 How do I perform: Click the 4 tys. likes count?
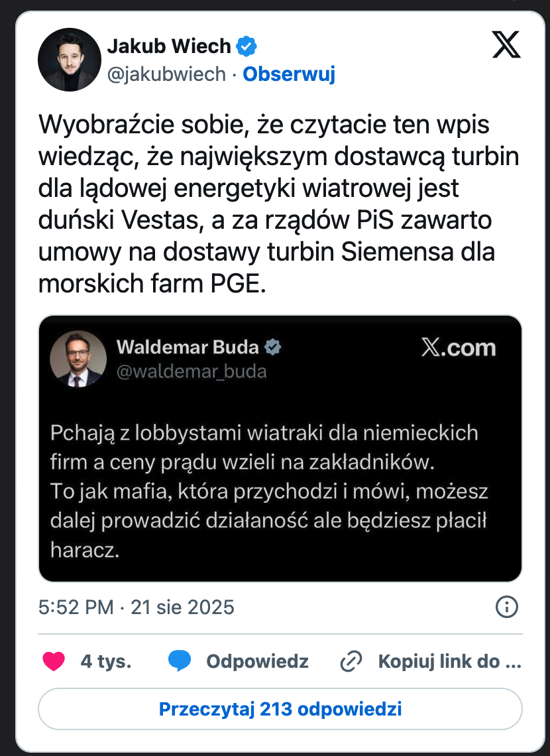pyautogui.click(x=106, y=661)
